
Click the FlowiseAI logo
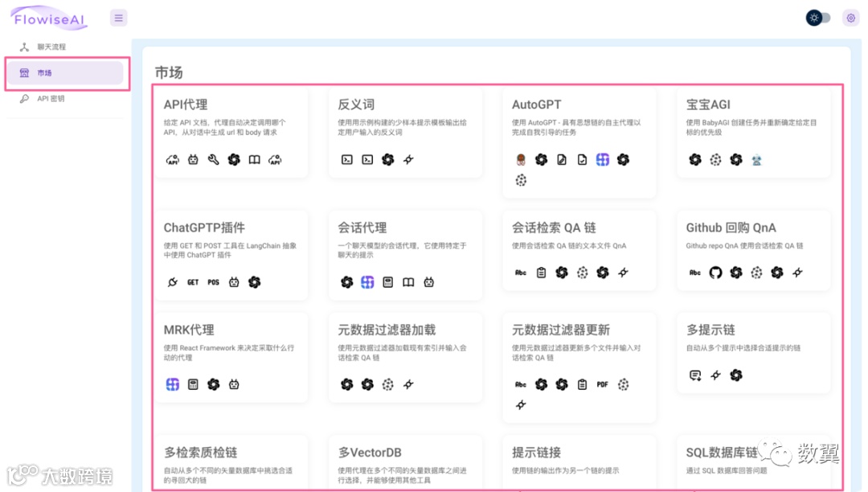pos(49,18)
